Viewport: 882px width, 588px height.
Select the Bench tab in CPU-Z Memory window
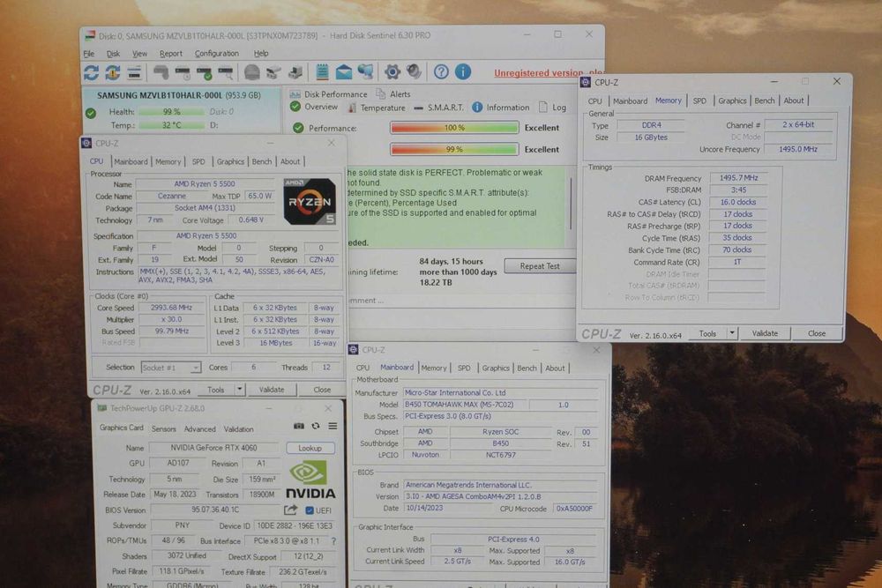pyautogui.click(x=765, y=100)
